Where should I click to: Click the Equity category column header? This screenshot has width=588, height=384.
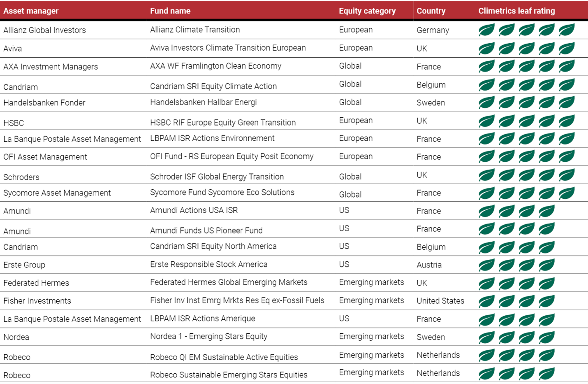(x=367, y=11)
